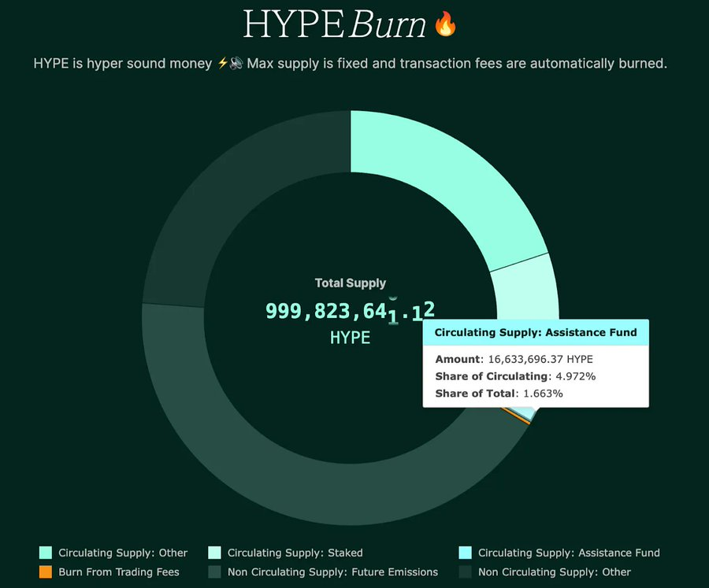
Task: Toggle the 'Circulating Supply: Staked' legend label
Action: coord(295,553)
